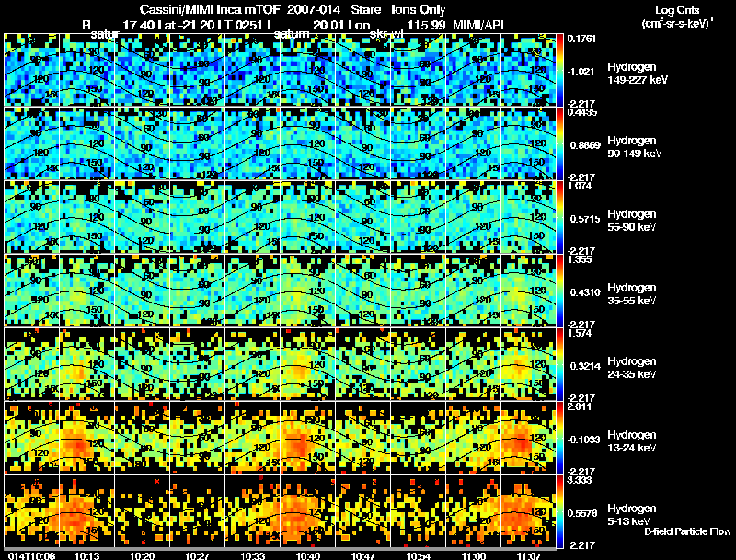Viewport: 736px width, 560px height.
Task: Click the '10:47' time axis label
Action: coord(362,555)
